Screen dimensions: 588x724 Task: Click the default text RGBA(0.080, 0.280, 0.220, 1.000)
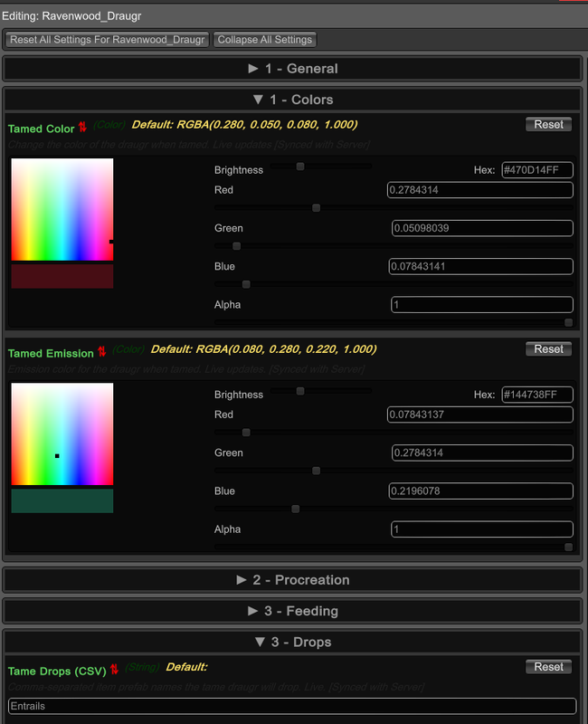coord(286,349)
